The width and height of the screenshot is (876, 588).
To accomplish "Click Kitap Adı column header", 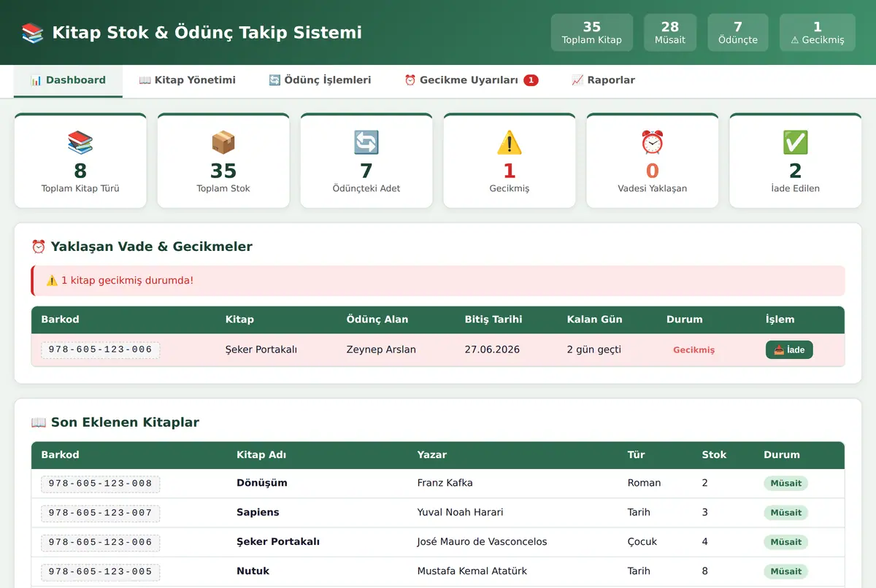I will 261,454.
